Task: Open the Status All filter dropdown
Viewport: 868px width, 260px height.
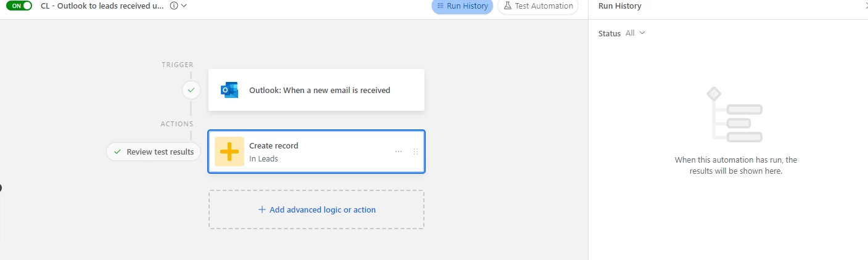Action: click(x=635, y=33)
